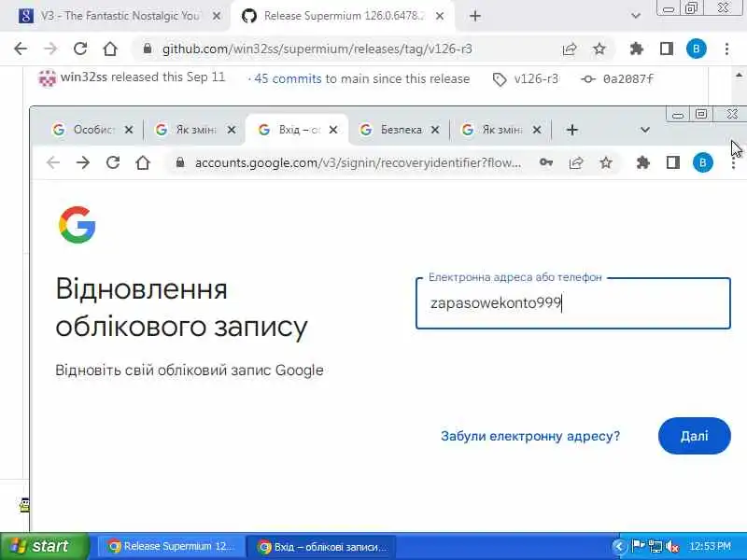The image size is (747, 560).
Task: Click the accounts.google.com address bar
Action: (358, 162)
